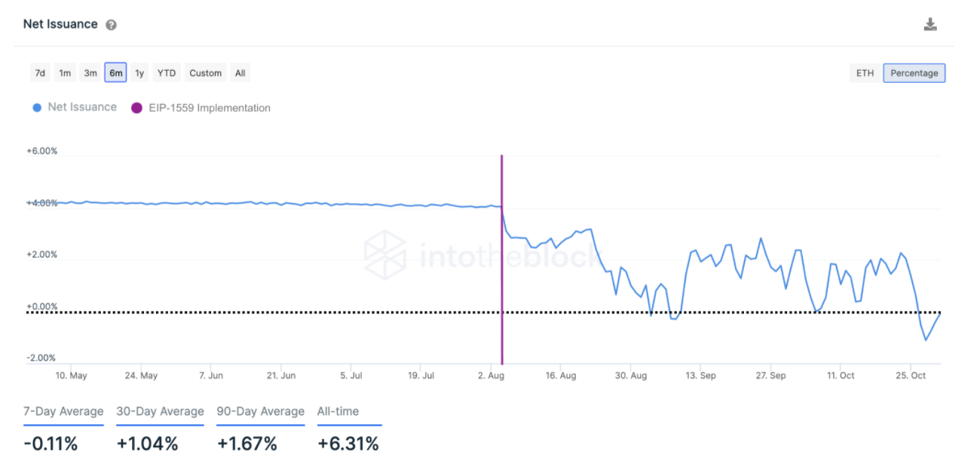The height and width of the screenshot is (467, 980).
Task: Toggle the EIP-1559 Implementation legend marker
Action: tap(209, 108)
